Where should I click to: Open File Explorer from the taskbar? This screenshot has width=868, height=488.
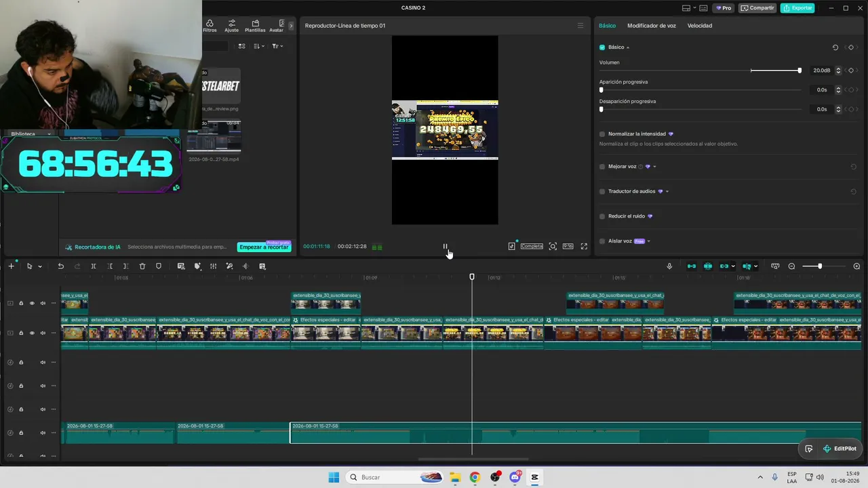click(x=455, y=477)
